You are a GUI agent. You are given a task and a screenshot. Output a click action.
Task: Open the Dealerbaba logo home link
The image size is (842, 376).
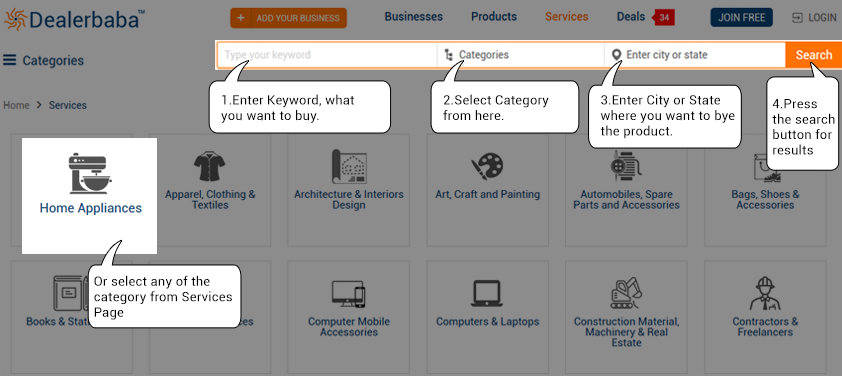point(74,19)
